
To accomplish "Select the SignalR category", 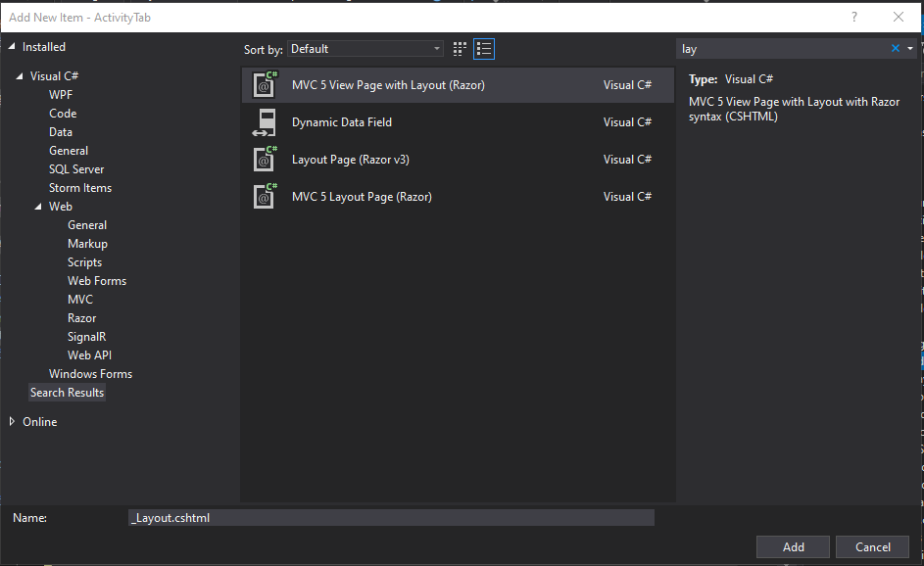I will tap(86, 337).
